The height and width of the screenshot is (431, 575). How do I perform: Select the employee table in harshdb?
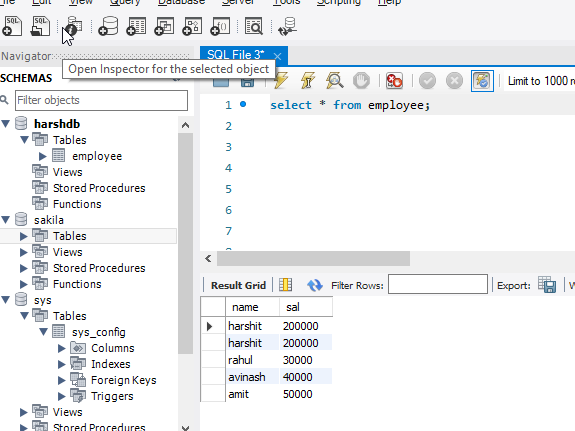pos(97,156)
